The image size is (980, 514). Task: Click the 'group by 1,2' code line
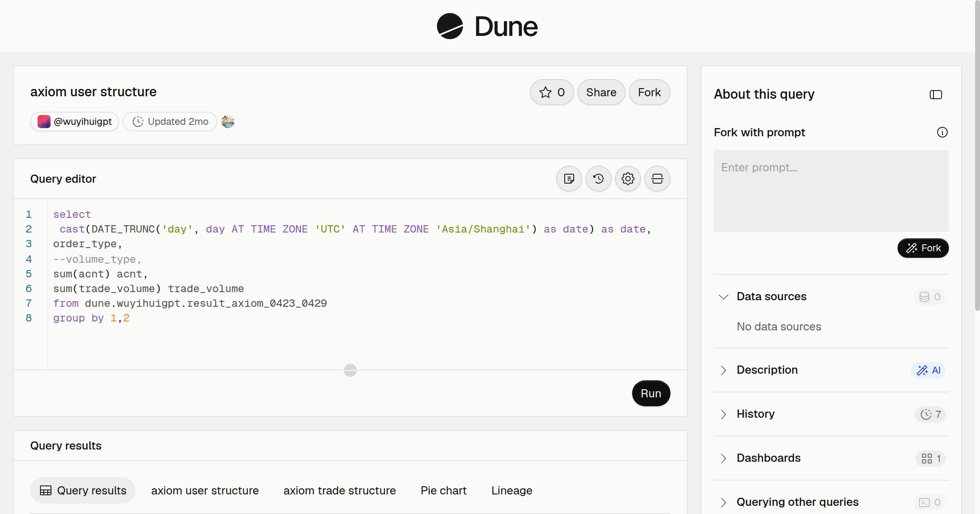[91, 318]
